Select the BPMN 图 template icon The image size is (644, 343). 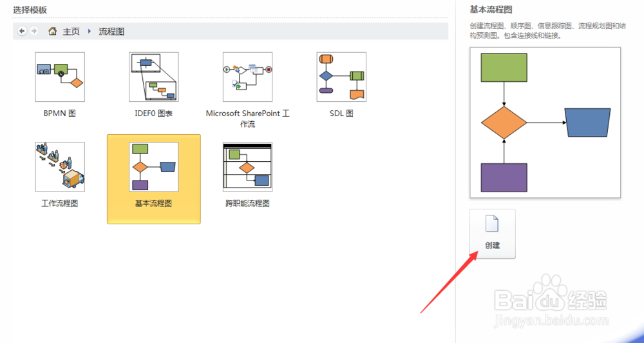tap(60, 77)
